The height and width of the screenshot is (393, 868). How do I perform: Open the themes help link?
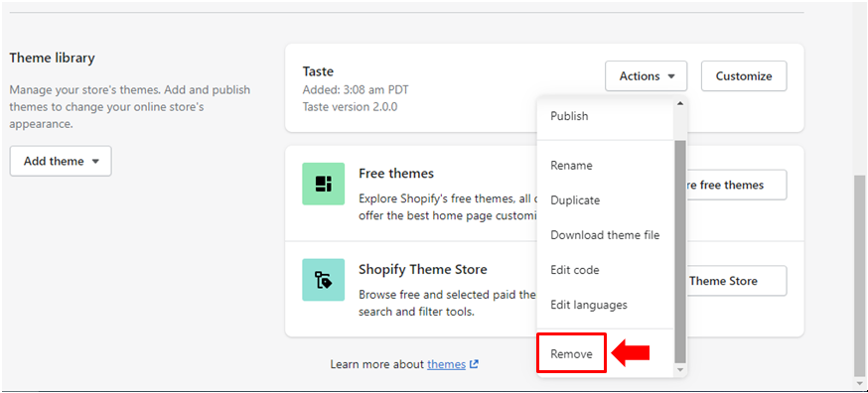[x=446, y=364]
